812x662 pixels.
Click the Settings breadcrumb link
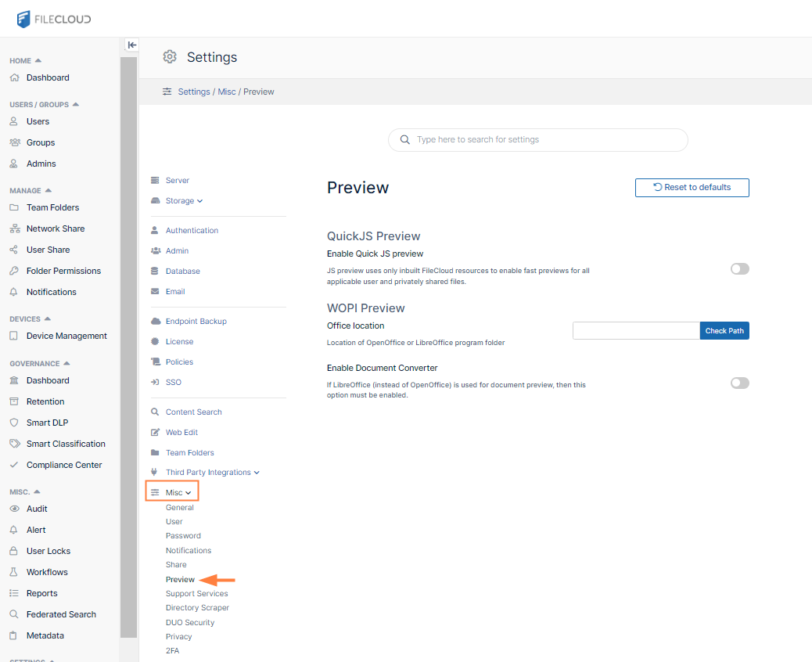point(193,92)
